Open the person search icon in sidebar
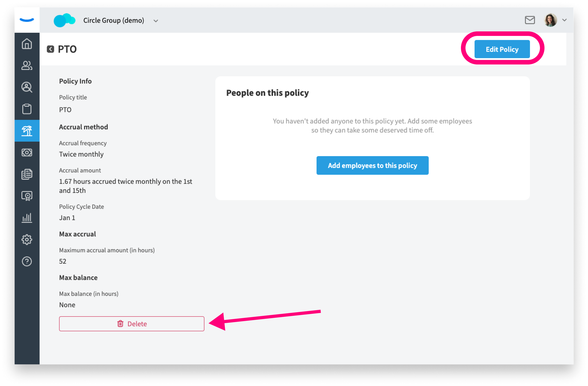The height and width of the screenshot is (386, 588). pos(27,87)
